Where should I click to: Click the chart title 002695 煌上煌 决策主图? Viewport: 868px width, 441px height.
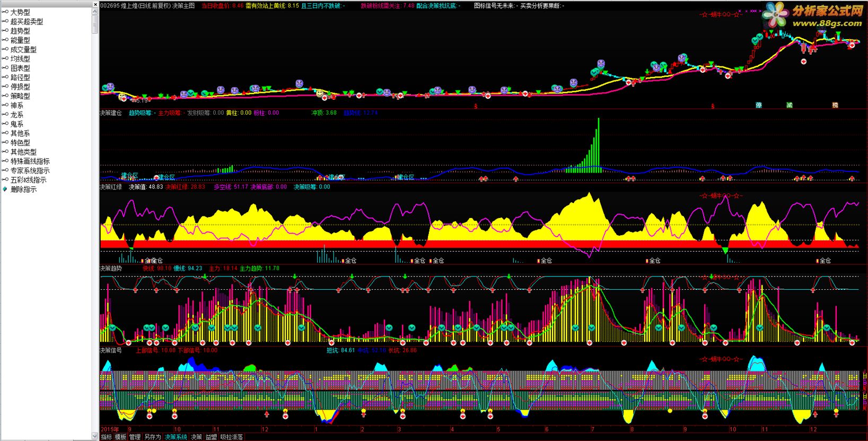click(x=147, y=6)
